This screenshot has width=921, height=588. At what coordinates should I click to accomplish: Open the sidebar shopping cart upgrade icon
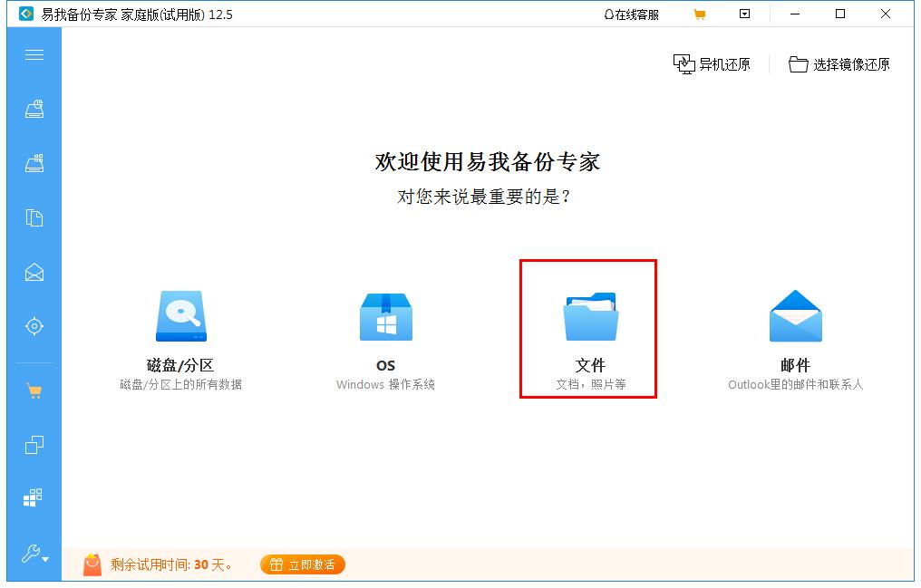point(34,391)
